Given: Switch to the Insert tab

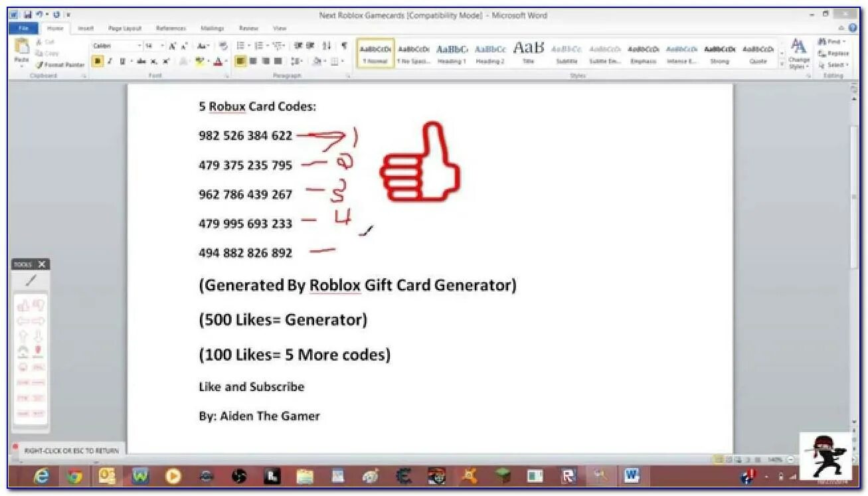Looking at the screenshot, I should [x=86, y=29].
